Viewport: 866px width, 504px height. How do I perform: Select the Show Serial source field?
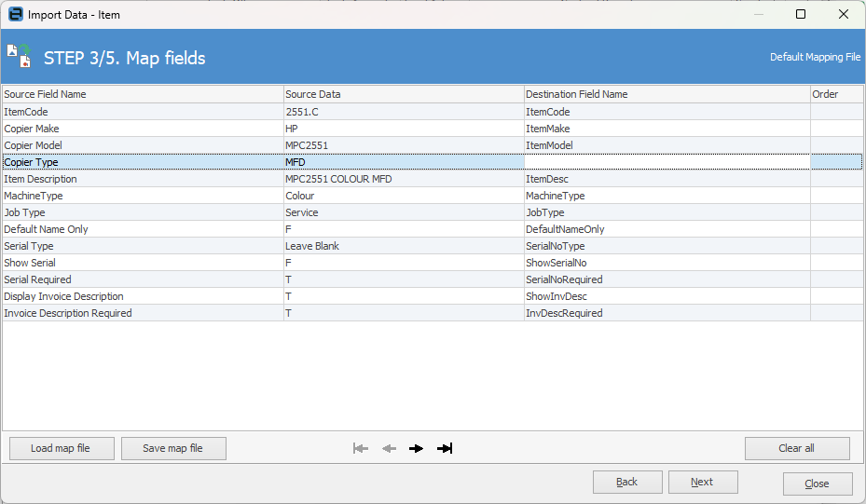(x=143, y=264)
